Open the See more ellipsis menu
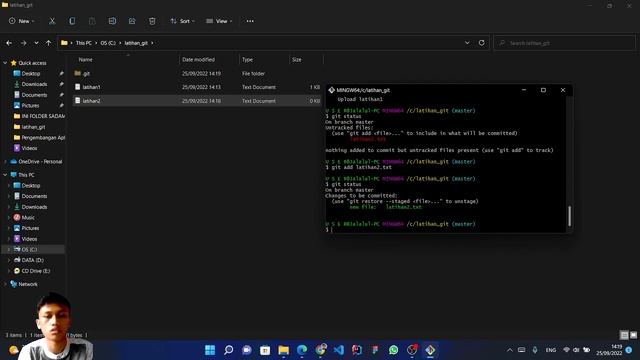Screen dimensions: 640x360 (250, 21)
